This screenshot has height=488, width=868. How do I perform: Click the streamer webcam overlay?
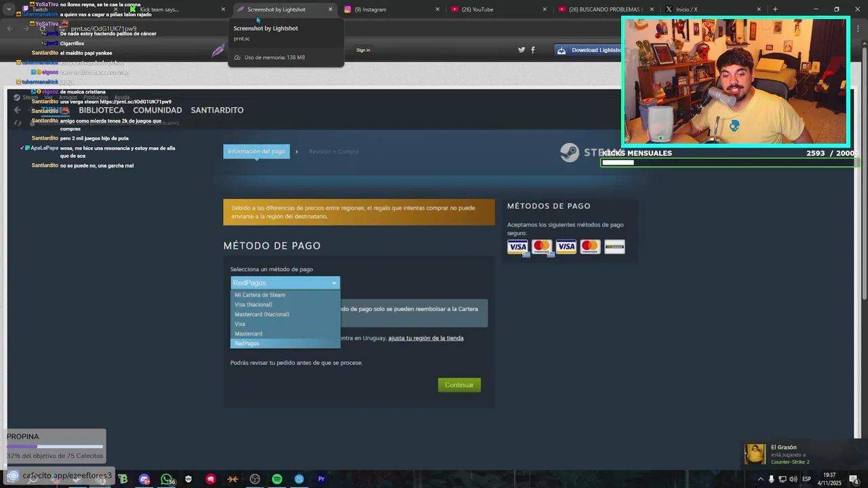point(736,81)
